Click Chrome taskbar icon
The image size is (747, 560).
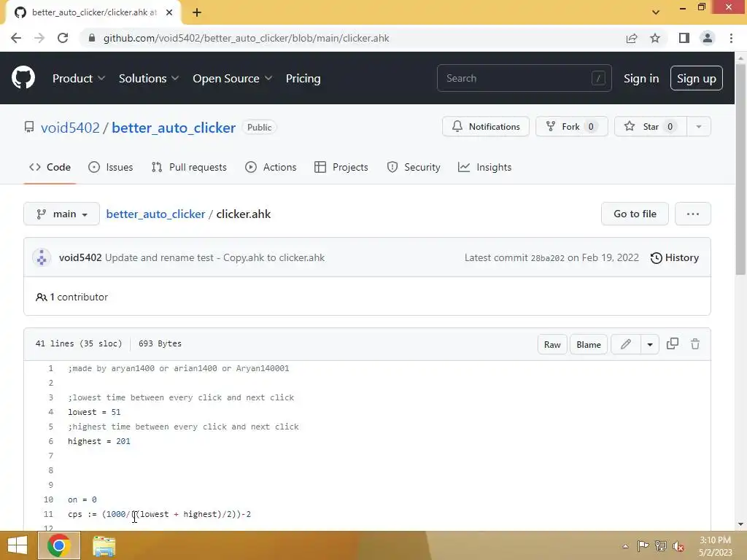click(59, 545)
